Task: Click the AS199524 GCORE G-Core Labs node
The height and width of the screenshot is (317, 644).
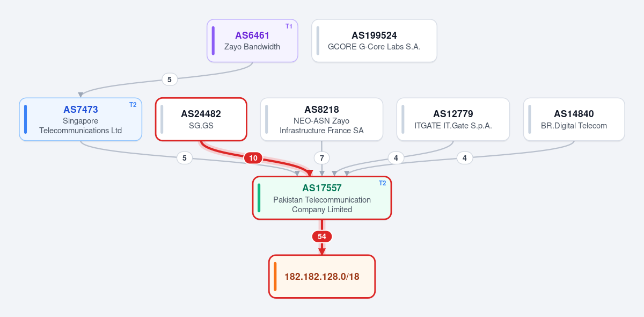Action: click(374, 41)
